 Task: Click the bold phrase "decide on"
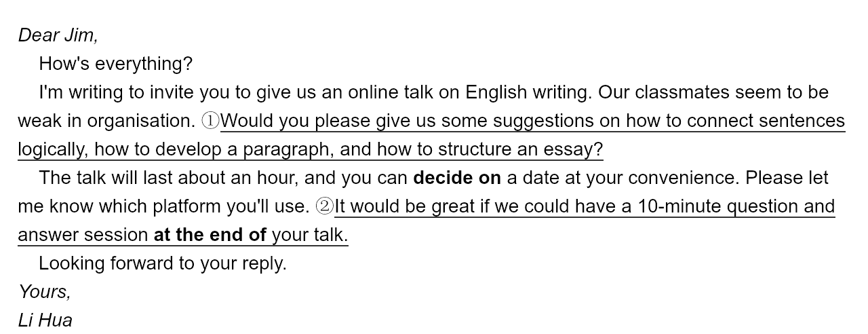pos(456,178)
